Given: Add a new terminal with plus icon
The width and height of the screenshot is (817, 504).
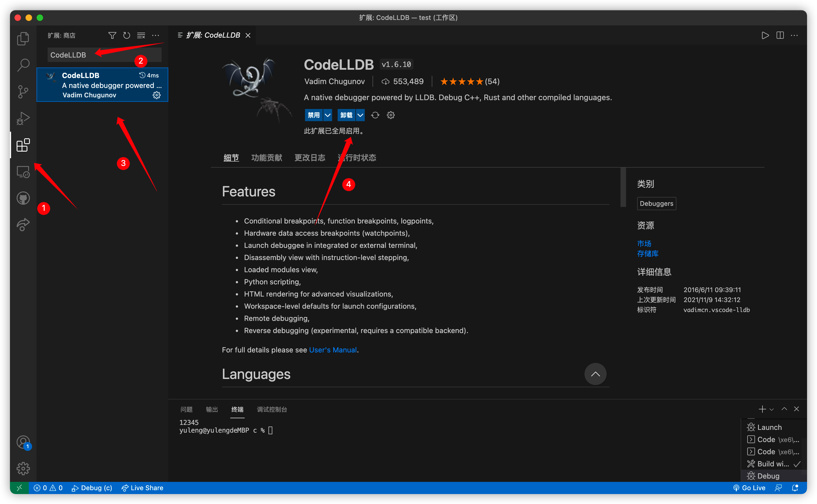Looking at the screenshot, I should tap(762, 409).
